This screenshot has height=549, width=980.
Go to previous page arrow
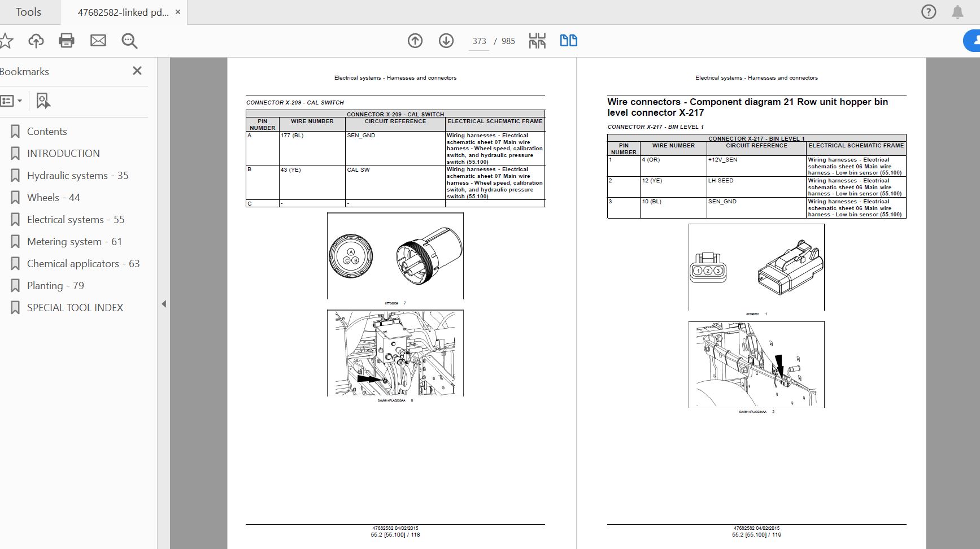(415, 41)
